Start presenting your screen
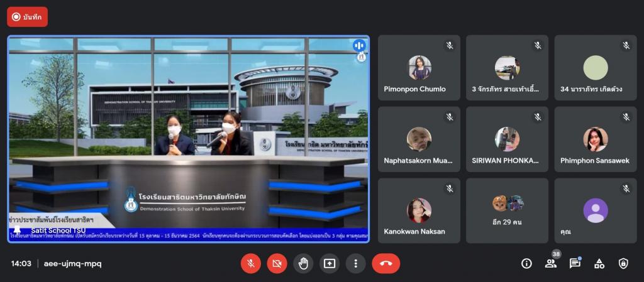This screenshot has height=282, width=644. pos(330,264)
